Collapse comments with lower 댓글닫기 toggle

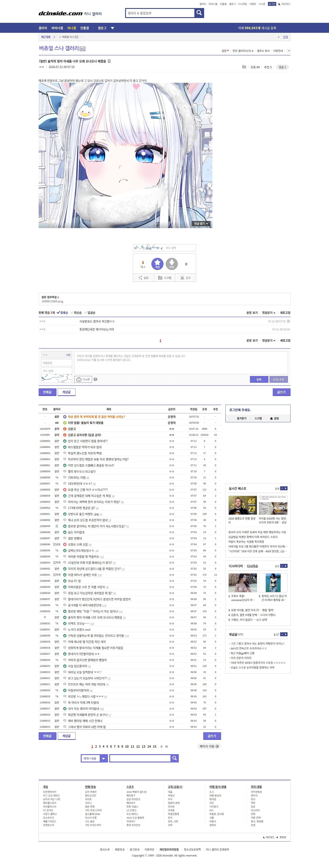tap(269, 341)
